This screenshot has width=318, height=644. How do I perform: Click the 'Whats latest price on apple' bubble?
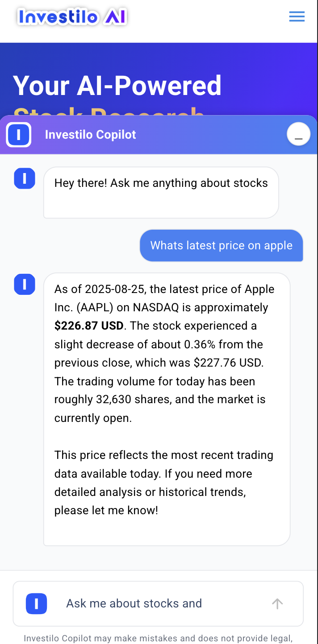pos(222,245)
